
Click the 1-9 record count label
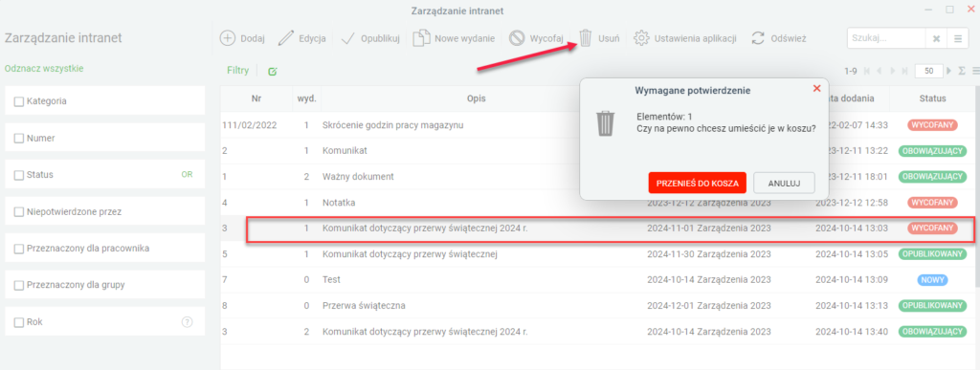click(x=851, y=71)
